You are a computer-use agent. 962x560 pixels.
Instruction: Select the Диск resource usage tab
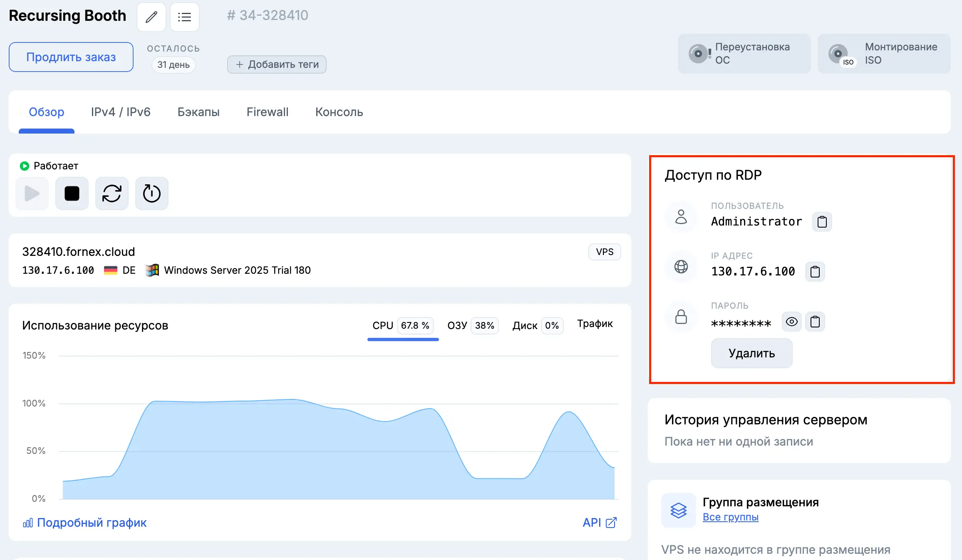538,326
